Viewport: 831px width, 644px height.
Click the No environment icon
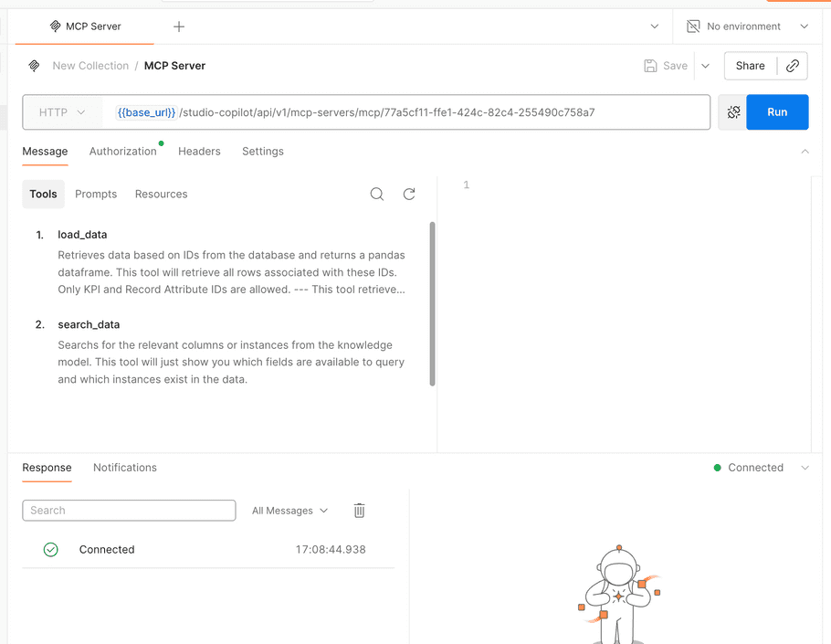click(x=693, y=26)
